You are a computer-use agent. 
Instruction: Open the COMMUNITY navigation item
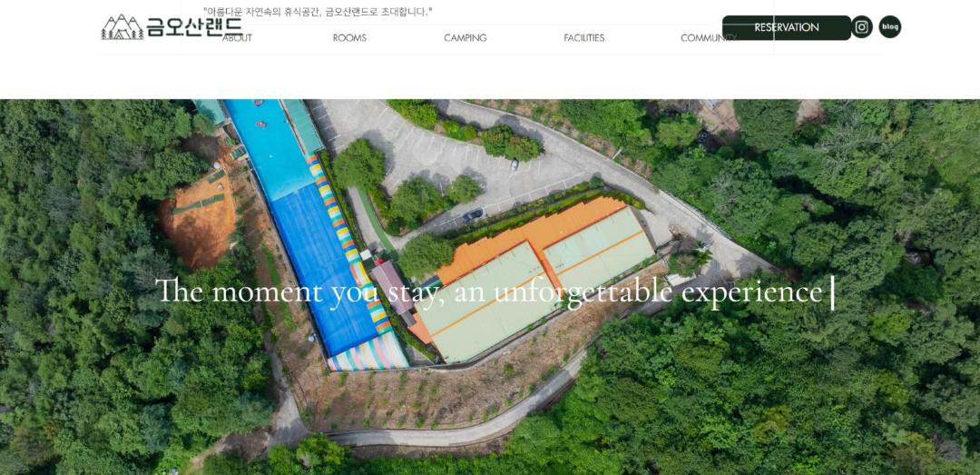click(708, 38)
